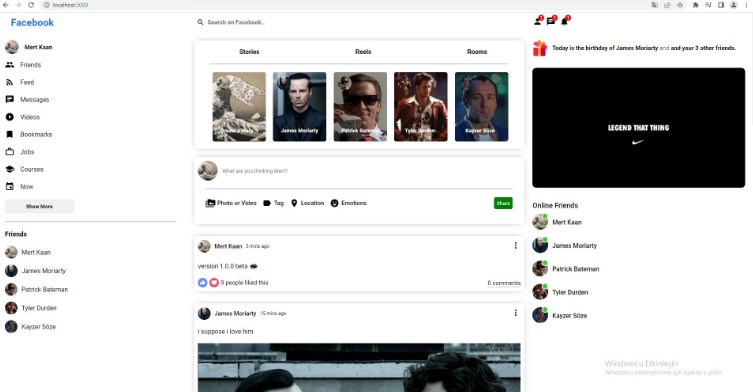Open the bell notifications icon
Screen dimensions: 753x392
pos(565,21)
